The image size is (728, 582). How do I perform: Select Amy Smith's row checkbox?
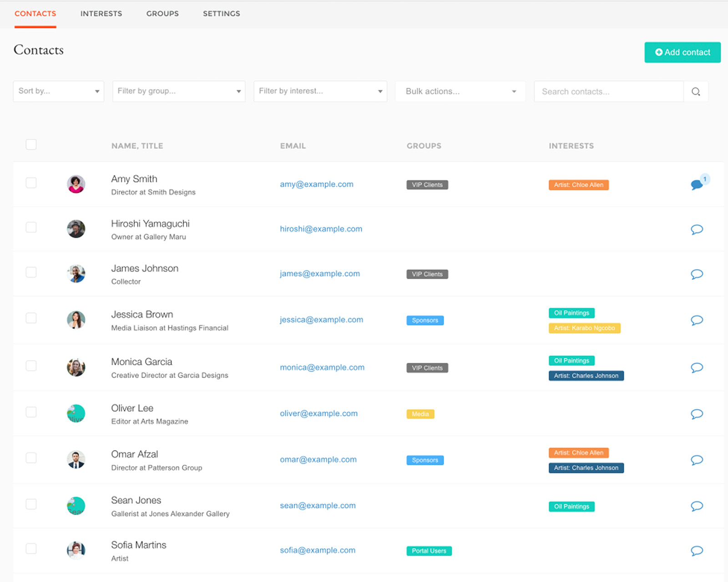31,183
